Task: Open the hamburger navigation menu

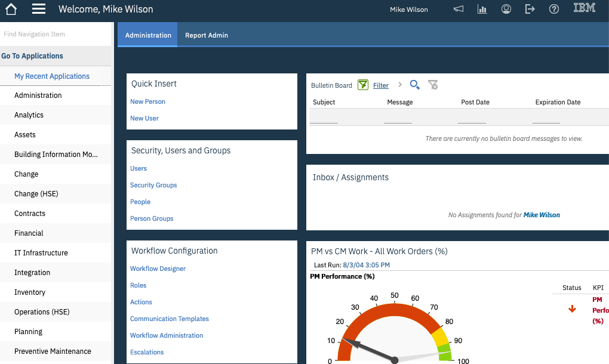Action: click(38, 9)
